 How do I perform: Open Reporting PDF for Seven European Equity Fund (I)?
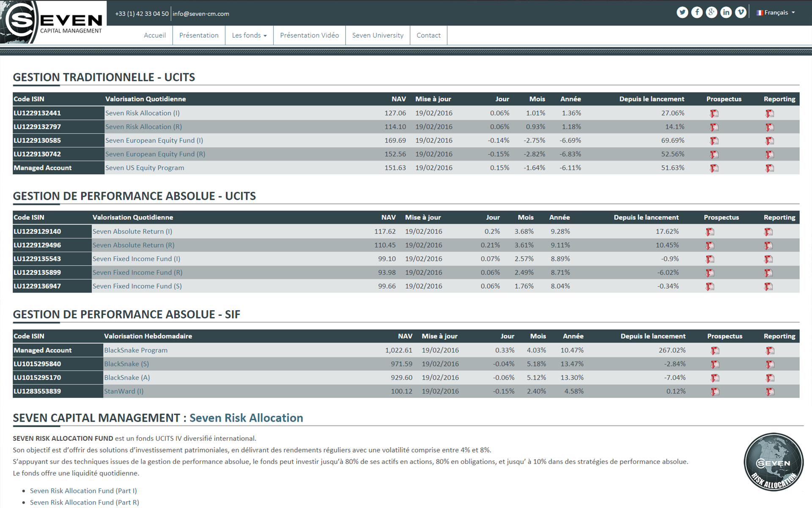(770, 141)
